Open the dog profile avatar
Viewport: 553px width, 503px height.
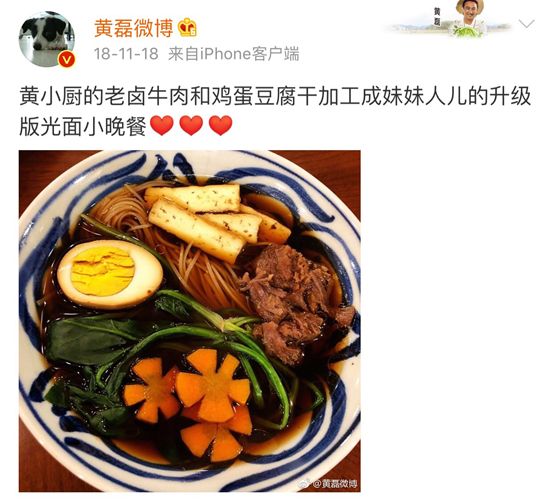pyautogui.click(x=47, y=39)
